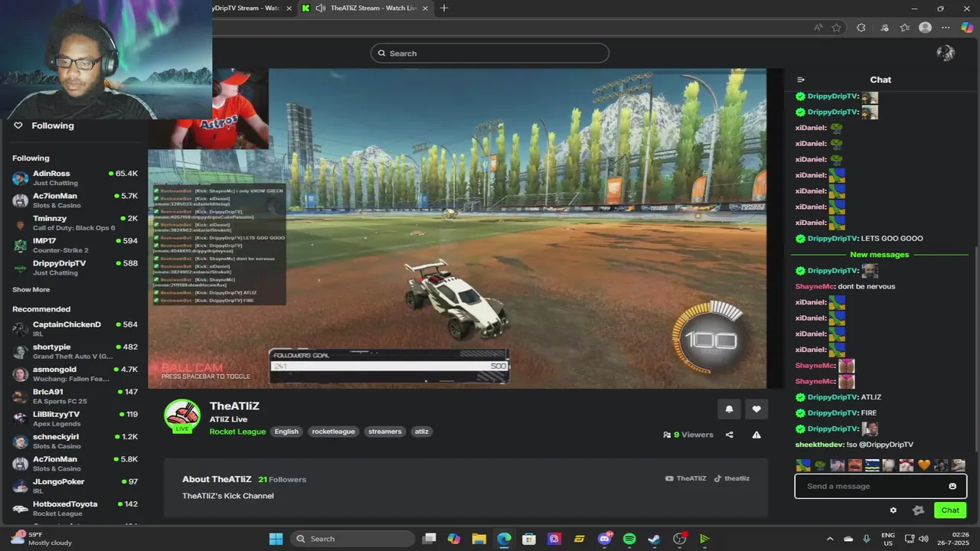
Task: Open HotboxedToyota Rocket League channel
Action: pos(75,508)
